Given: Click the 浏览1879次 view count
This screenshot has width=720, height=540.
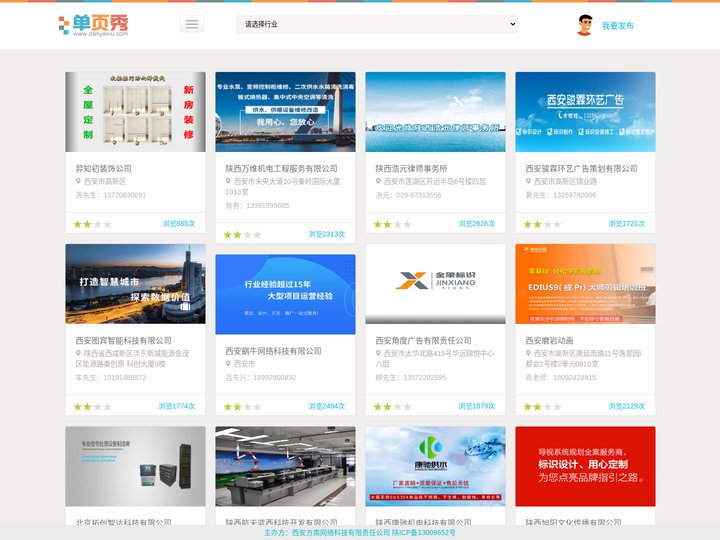Looking at the screenshot, I should coord(477,406).
